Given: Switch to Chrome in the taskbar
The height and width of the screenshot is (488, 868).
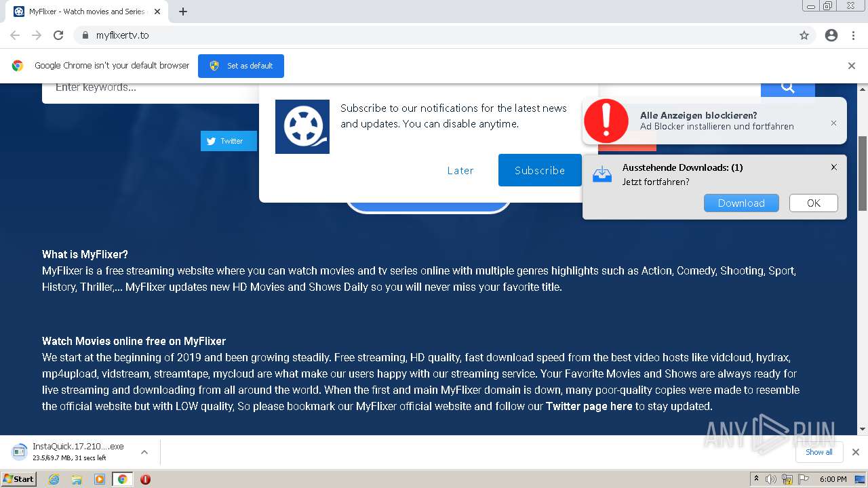Looking at the screenshot, I should [x=122, y=479].
